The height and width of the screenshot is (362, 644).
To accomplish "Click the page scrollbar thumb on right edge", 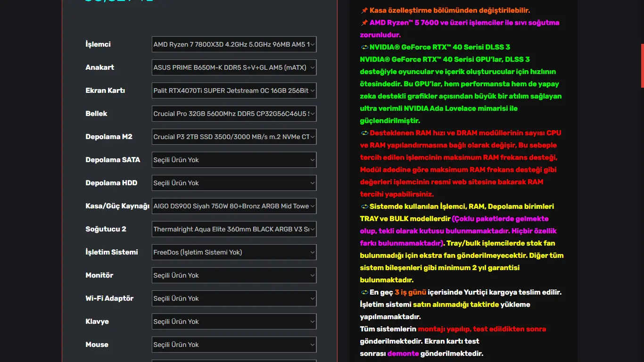I will click(642, 66).
